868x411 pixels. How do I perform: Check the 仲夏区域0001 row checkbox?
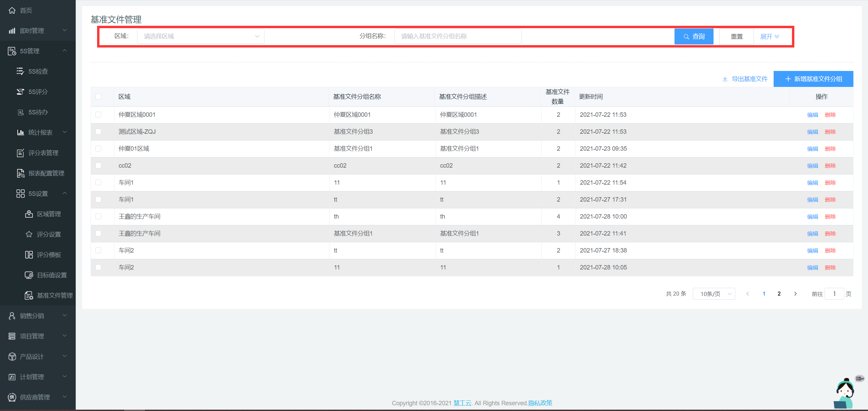[98, 115]
